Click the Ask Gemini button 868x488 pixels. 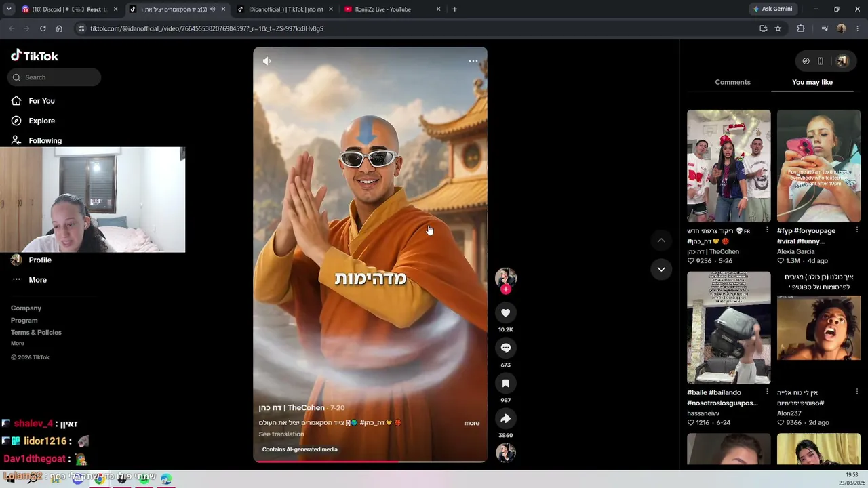pos(772,9)
